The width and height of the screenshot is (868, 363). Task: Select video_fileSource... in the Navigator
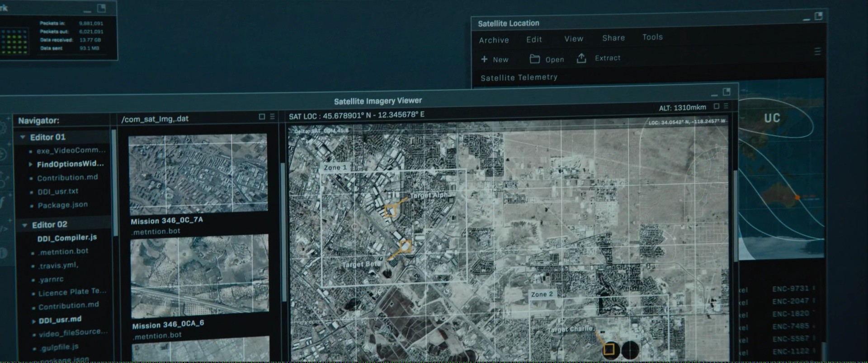pyautogui.click(x=73, y=333)
